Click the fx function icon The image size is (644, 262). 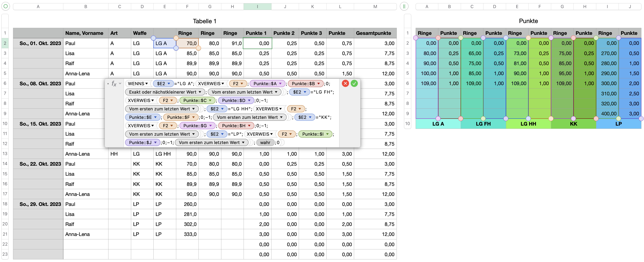click(114, 84)
